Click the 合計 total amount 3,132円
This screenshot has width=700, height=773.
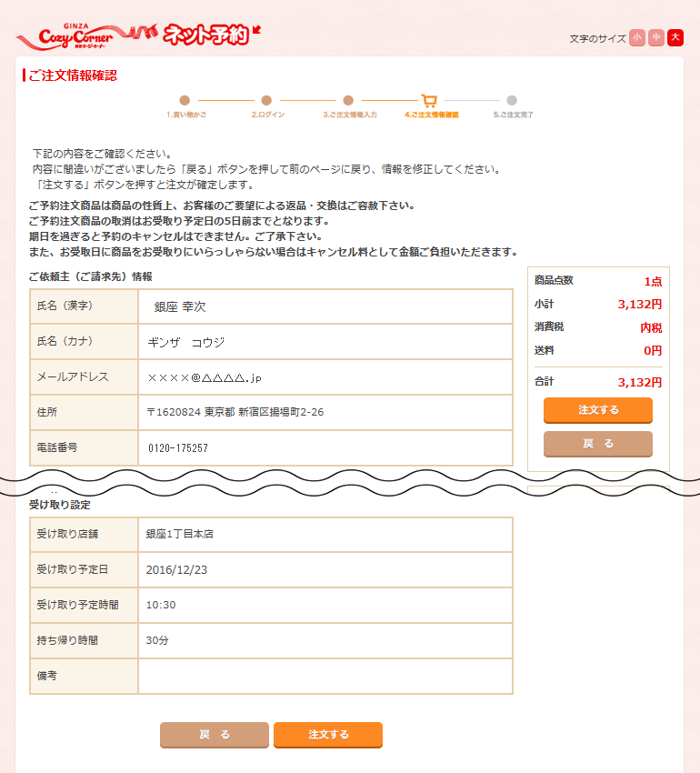click(639, 382)
